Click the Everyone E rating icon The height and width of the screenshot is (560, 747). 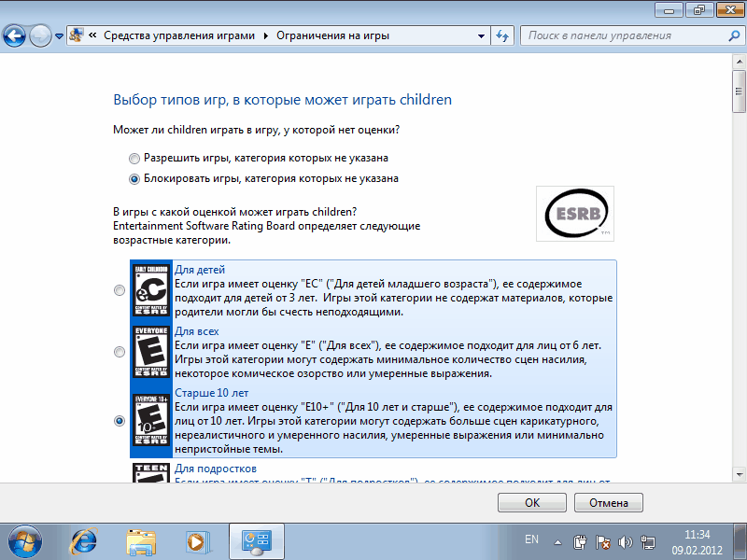151,352
